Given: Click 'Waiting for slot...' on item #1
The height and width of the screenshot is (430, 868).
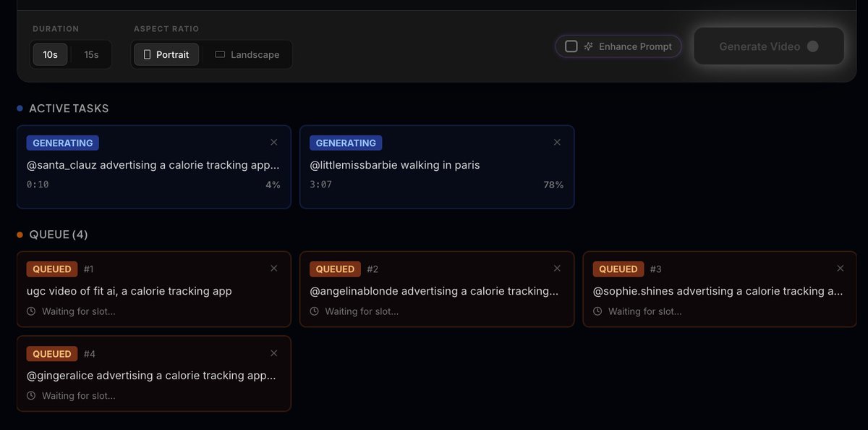Looking at the screenshot, I should 78,311.
